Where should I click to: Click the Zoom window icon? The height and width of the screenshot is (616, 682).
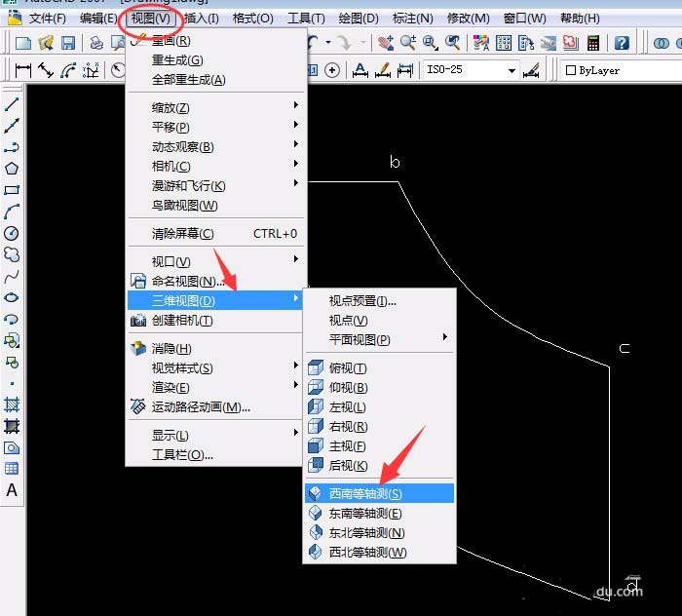point(431,43)
